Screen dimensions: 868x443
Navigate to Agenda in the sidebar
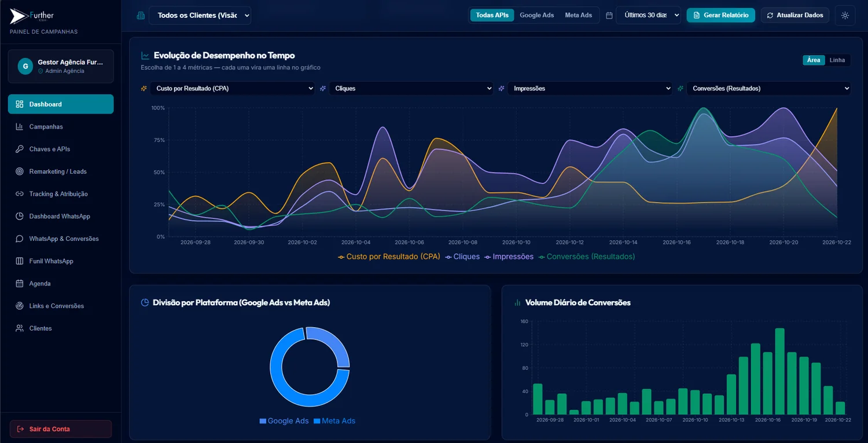click(61, 283)
